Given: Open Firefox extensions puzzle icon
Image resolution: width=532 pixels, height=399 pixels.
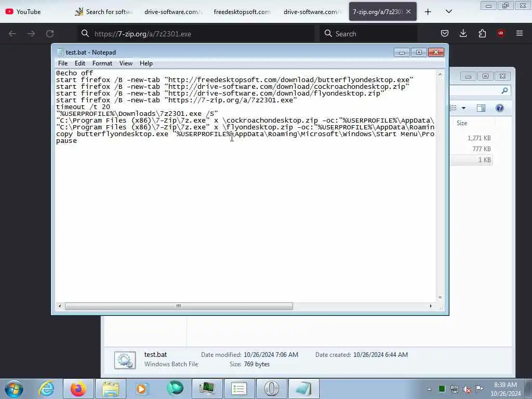Looking at the screenshot, I should (482, 33).
